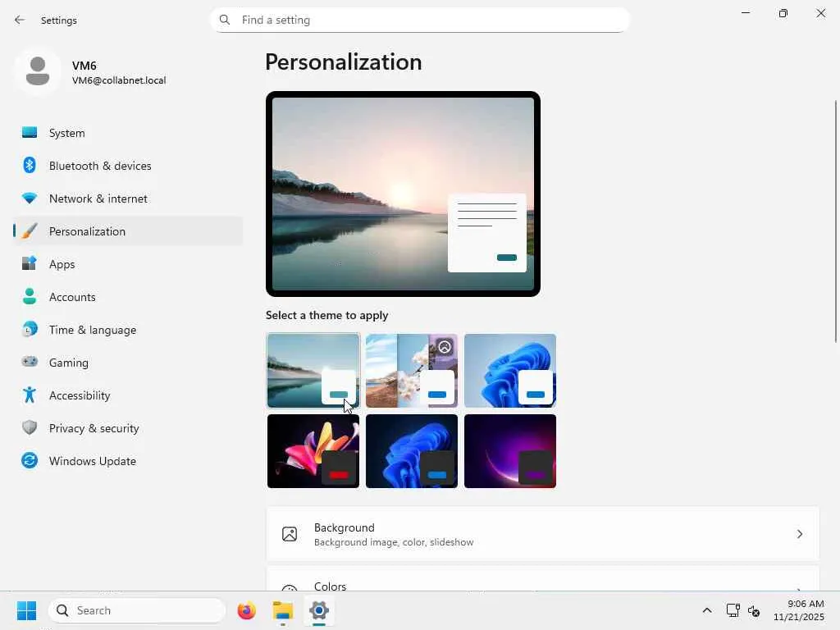Click the VM6 user avatar
Viewport: 840px width, 630px height.
coord(38,71)
